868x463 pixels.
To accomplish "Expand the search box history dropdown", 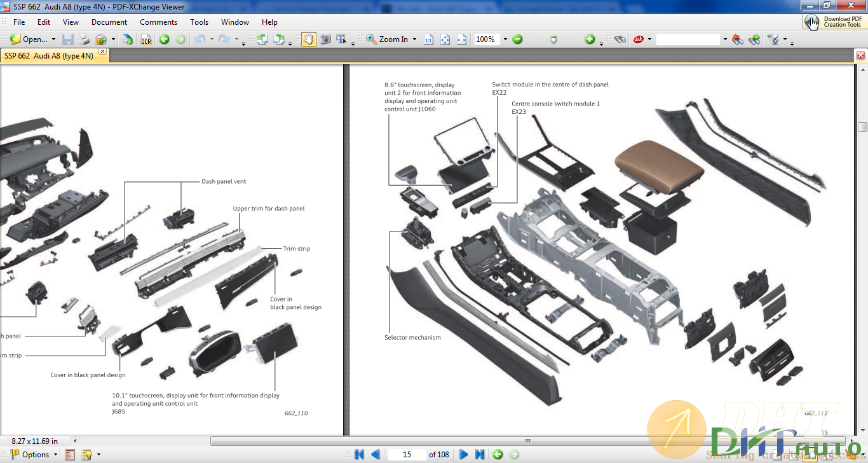I will point(724,39).
